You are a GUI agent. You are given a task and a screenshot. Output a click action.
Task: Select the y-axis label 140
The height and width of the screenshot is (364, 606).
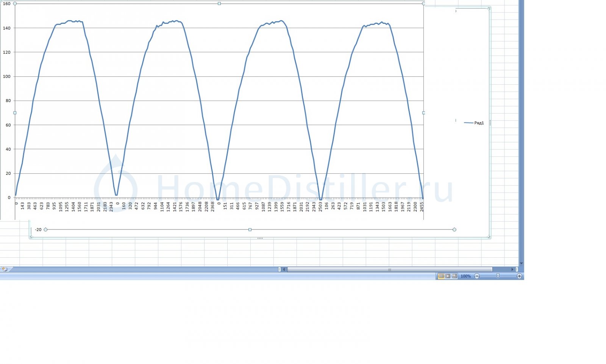pos(7,28)
